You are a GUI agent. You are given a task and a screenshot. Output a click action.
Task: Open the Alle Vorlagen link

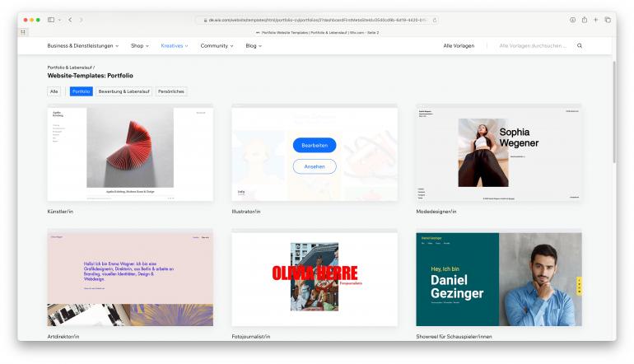(x=459, y=45)
